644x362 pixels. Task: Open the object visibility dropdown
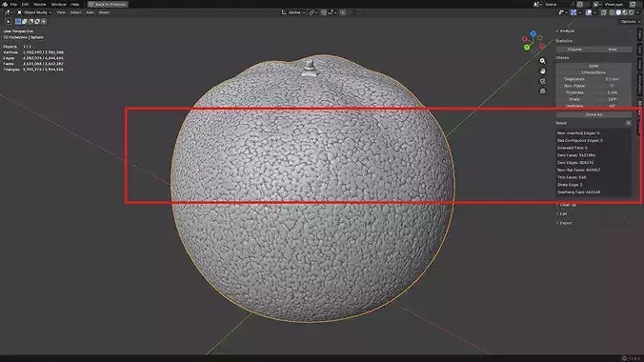pyautogui.click(x=562, y=12)
